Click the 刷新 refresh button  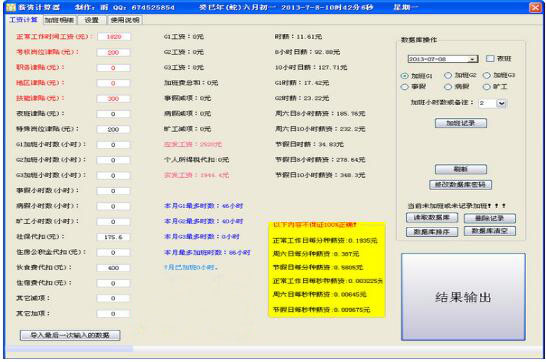461,169
